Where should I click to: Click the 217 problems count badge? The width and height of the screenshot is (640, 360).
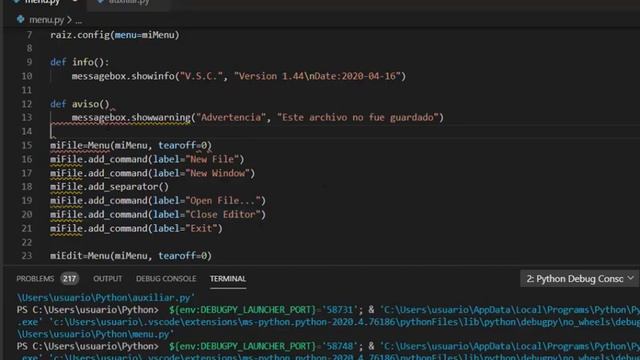tap(69, 279)
